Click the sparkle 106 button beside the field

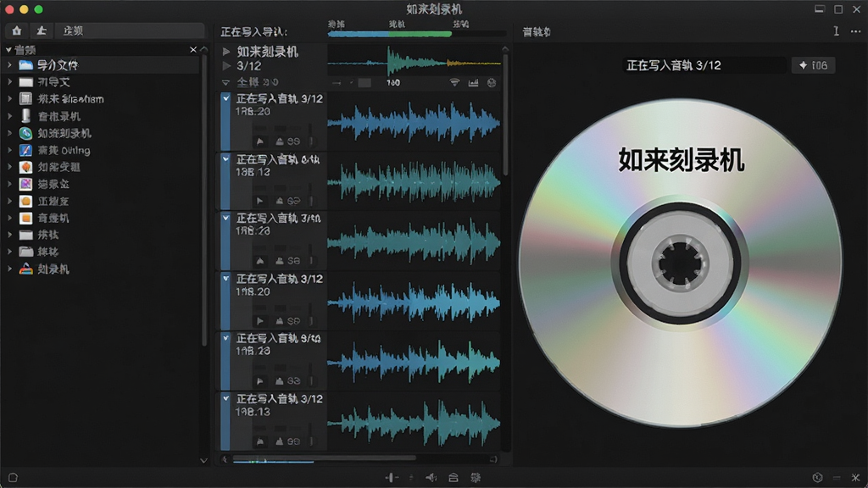click(813, 65)
